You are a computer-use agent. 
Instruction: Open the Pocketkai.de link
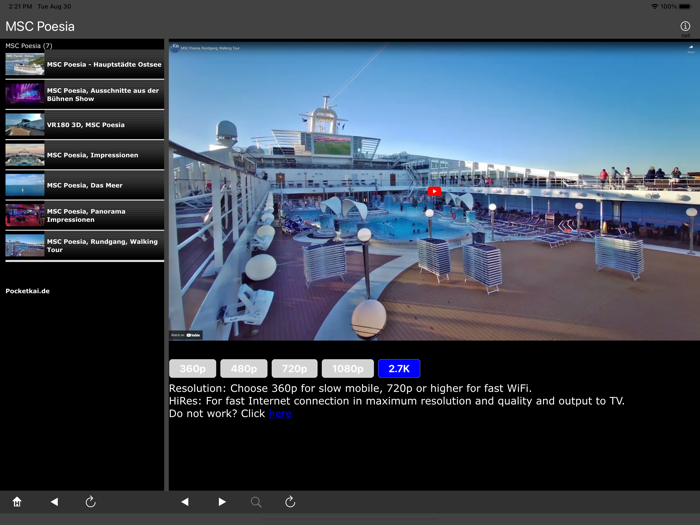tap(28, 291)
